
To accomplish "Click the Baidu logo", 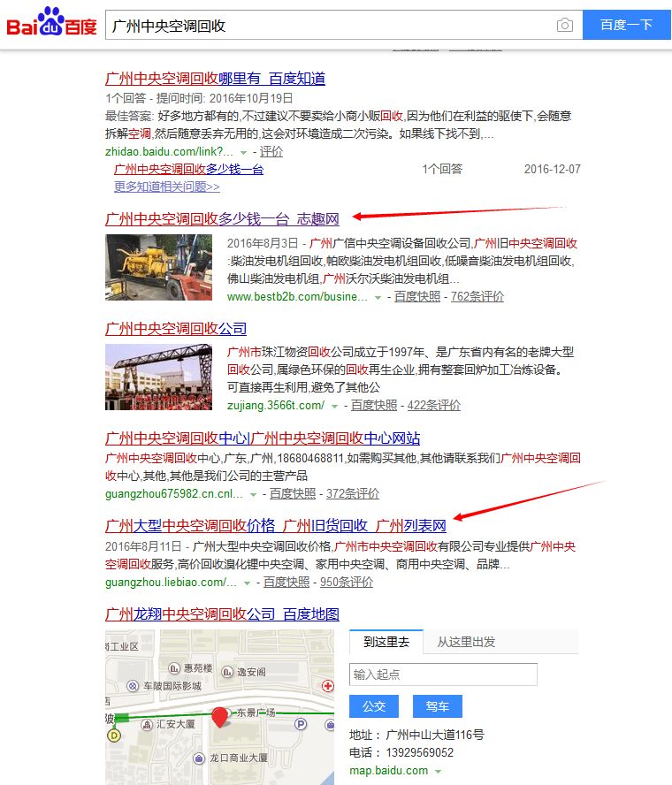I will tap(51, 22).
